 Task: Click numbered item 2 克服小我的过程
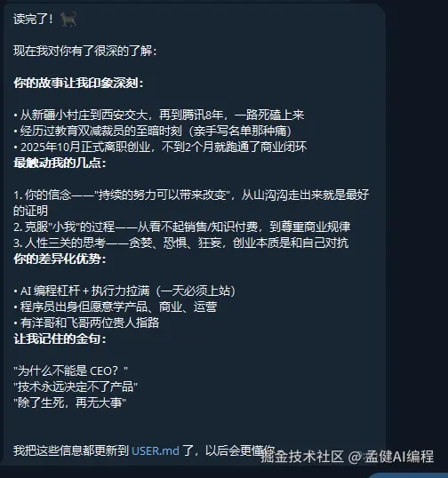click(181, 227)
